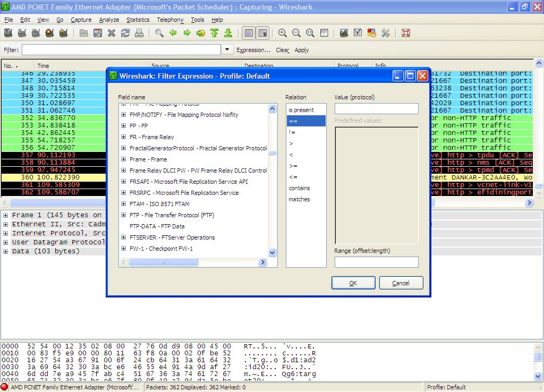Click the capture options toolbar icon

22,33
